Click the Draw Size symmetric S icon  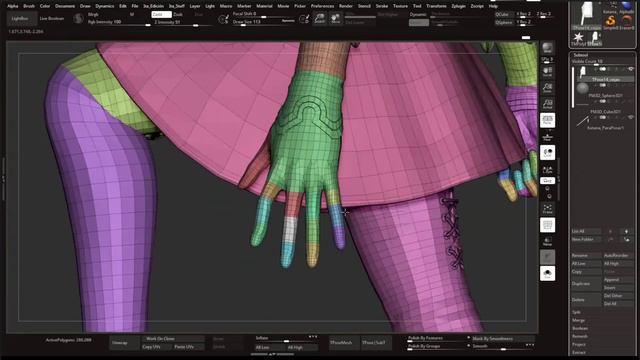coord(224,19)
